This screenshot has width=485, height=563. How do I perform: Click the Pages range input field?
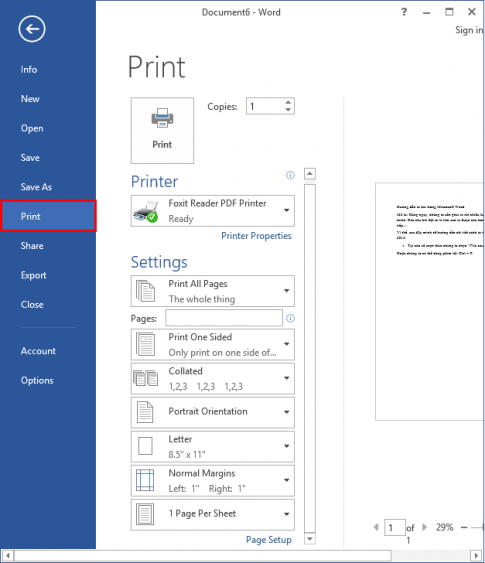click(x=224, y=318)
